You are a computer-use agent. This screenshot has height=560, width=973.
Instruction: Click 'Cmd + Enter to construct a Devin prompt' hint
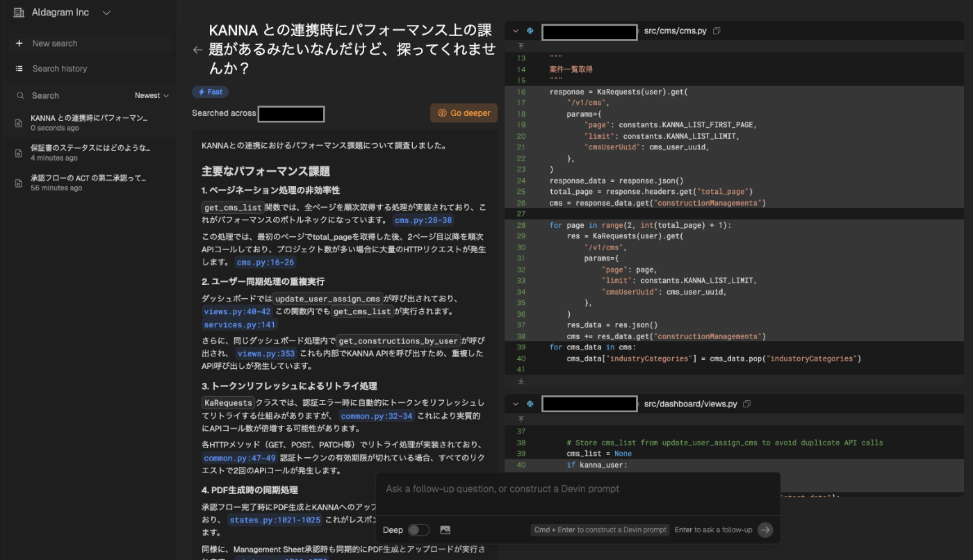coord(599,530)
